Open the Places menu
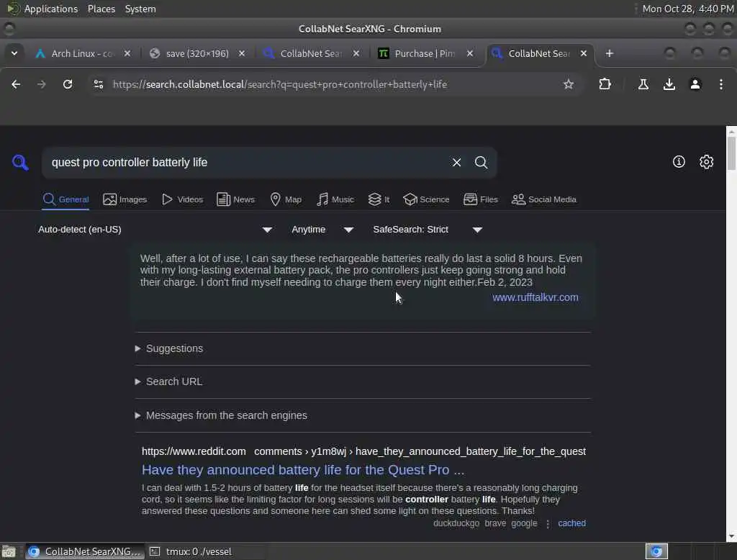Screen dimensions: 737x560 101,9
